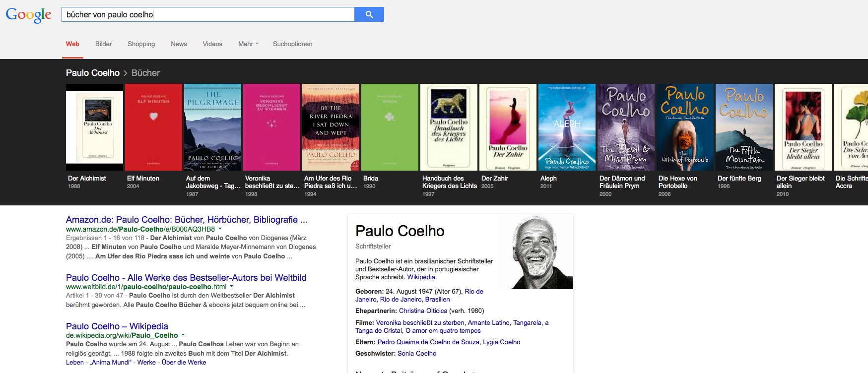Expand the Amazon URL dropdown arrow
868x373 pixels.
tap(219, 229)
